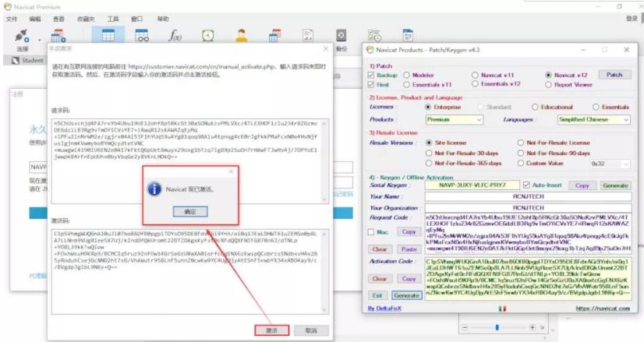644x342 pixels.
Task: Click Copy beside the Serial Keygen field
Action: pyautogui.click(x=582, y=185)
